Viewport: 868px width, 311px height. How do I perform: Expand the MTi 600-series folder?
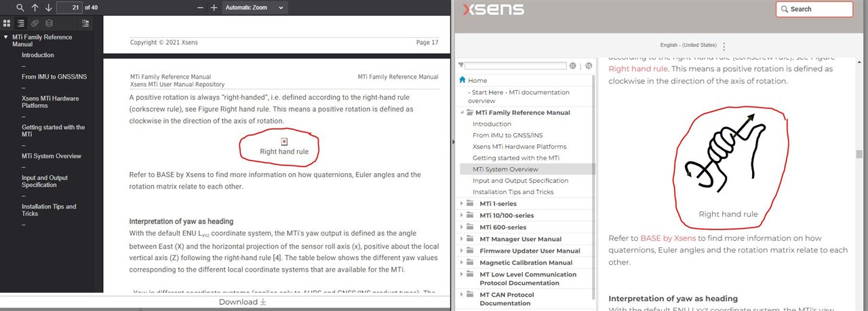(x=462, y=227)
